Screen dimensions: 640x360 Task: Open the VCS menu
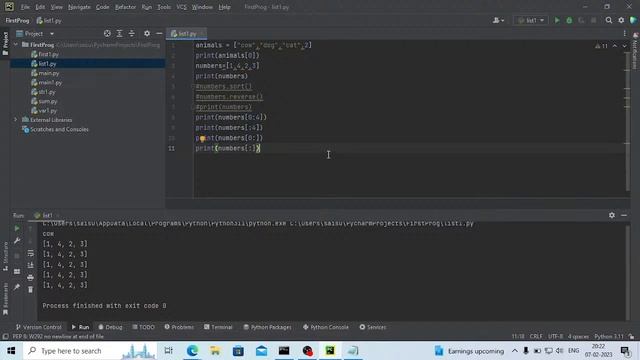coord(181,7)
